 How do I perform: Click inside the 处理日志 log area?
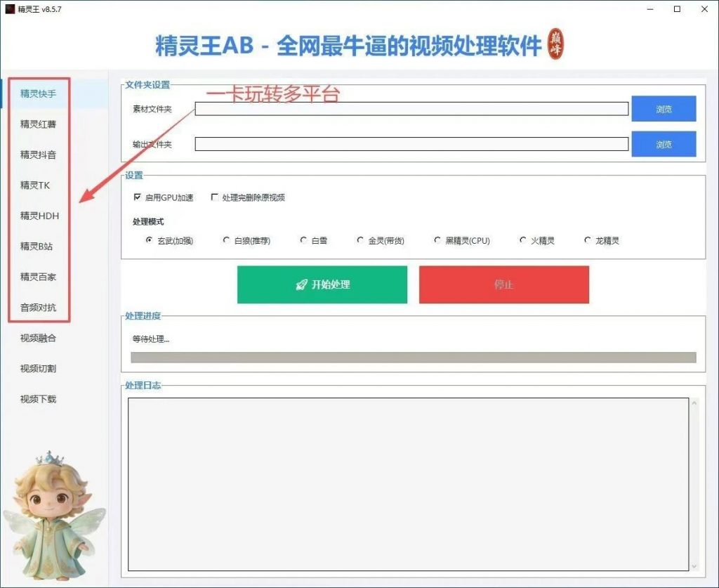point(408,484)
